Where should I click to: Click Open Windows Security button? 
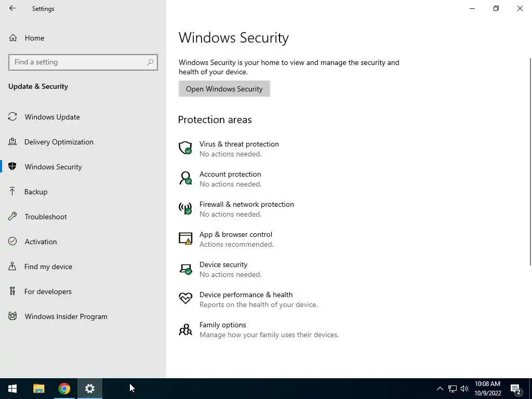224,88
